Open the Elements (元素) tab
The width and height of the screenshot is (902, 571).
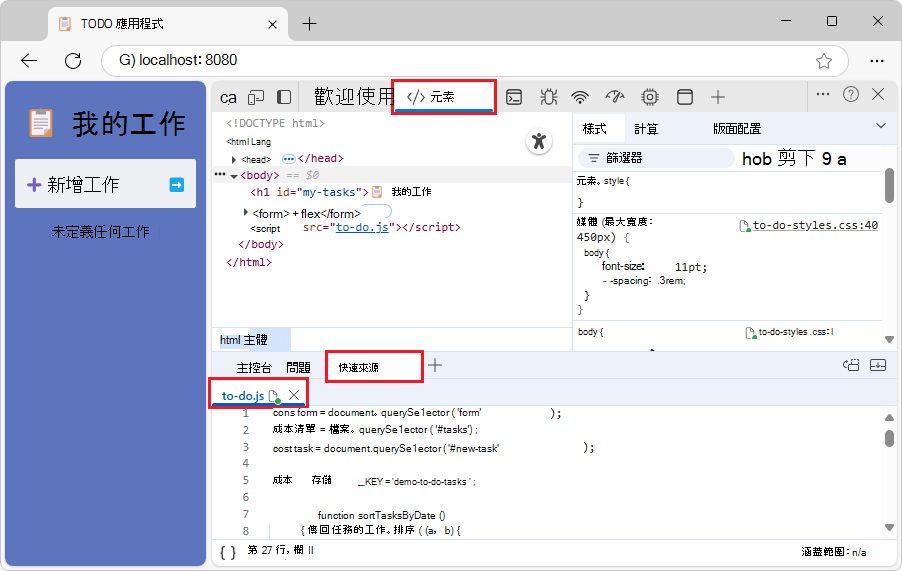[x=444, y=97]
